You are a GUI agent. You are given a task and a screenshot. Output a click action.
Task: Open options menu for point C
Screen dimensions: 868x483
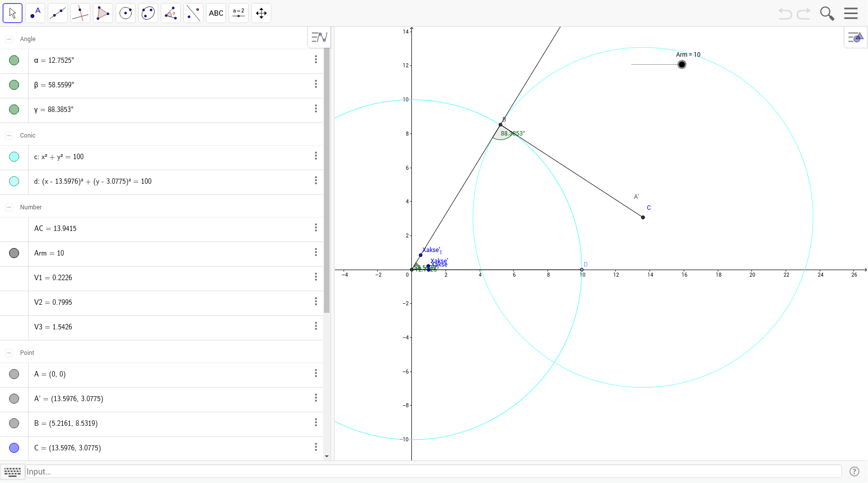(316, 447)
